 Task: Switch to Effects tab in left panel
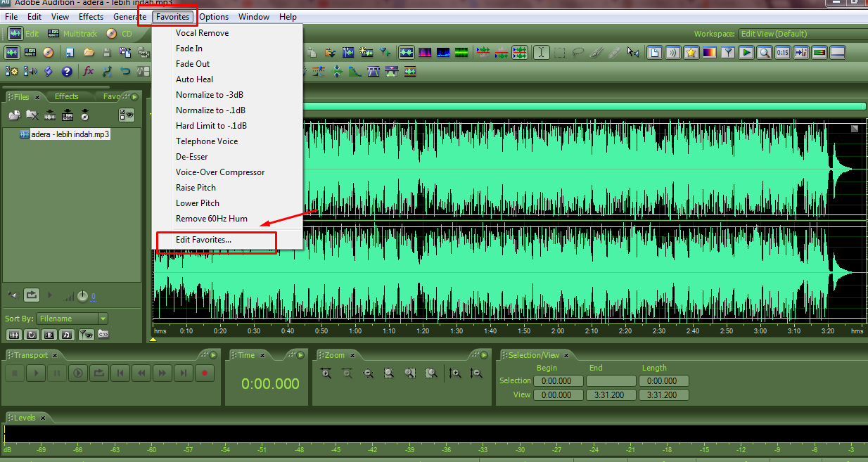tap(67, 96)
